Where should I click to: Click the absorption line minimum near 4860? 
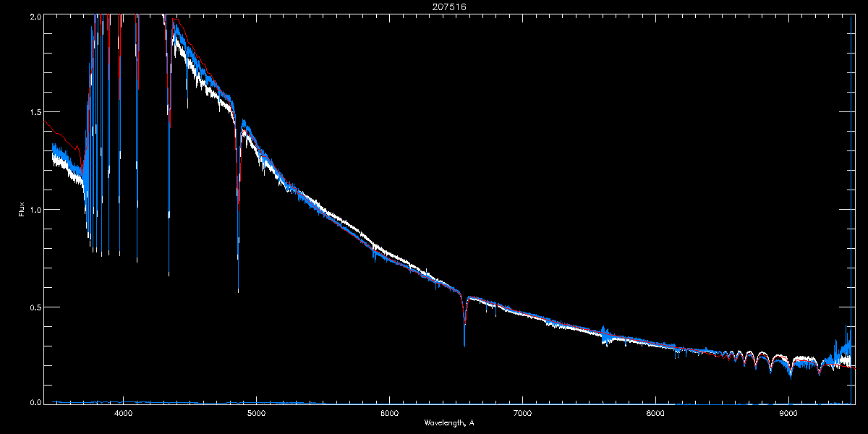[x=238, y=286]
